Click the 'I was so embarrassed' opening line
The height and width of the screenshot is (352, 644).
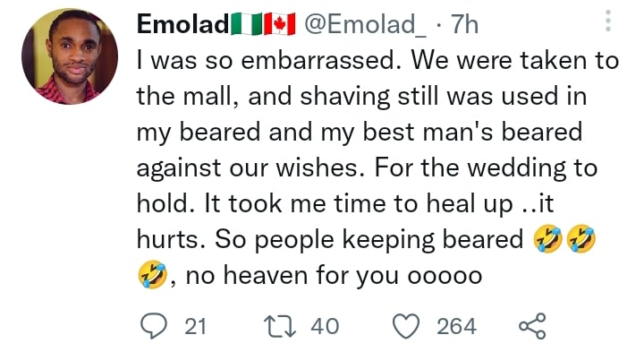click(x=268, y=60)
